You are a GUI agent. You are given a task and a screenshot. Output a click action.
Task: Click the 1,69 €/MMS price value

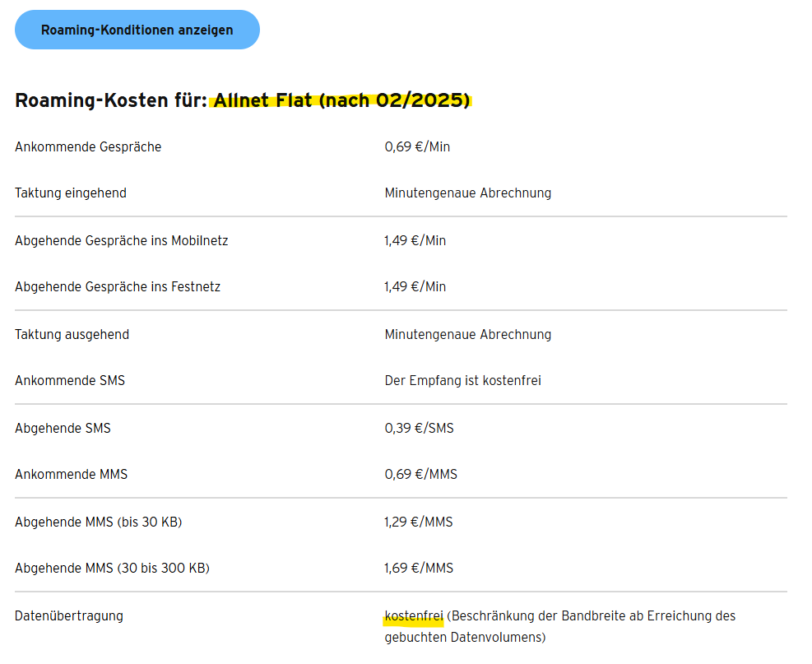coord(419,569)
